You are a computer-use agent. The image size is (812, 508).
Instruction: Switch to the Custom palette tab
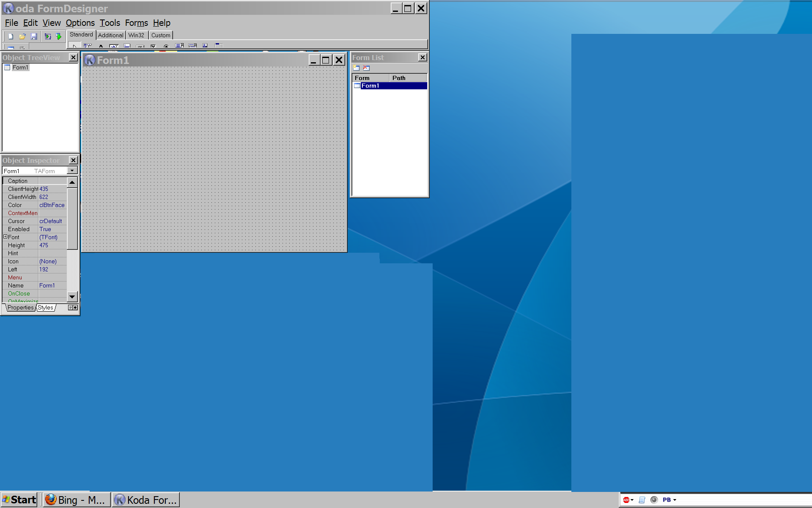(x=161, y=36)
